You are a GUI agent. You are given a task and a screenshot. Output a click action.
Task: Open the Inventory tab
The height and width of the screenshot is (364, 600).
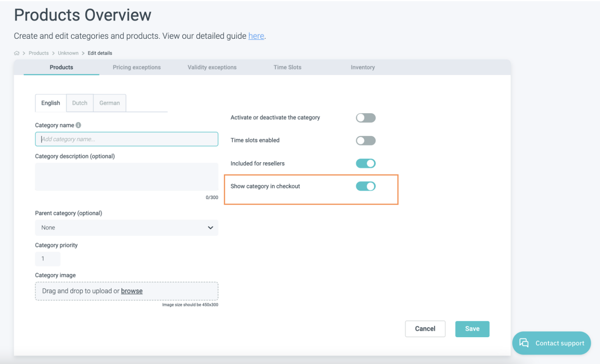(x=363, y=68)
